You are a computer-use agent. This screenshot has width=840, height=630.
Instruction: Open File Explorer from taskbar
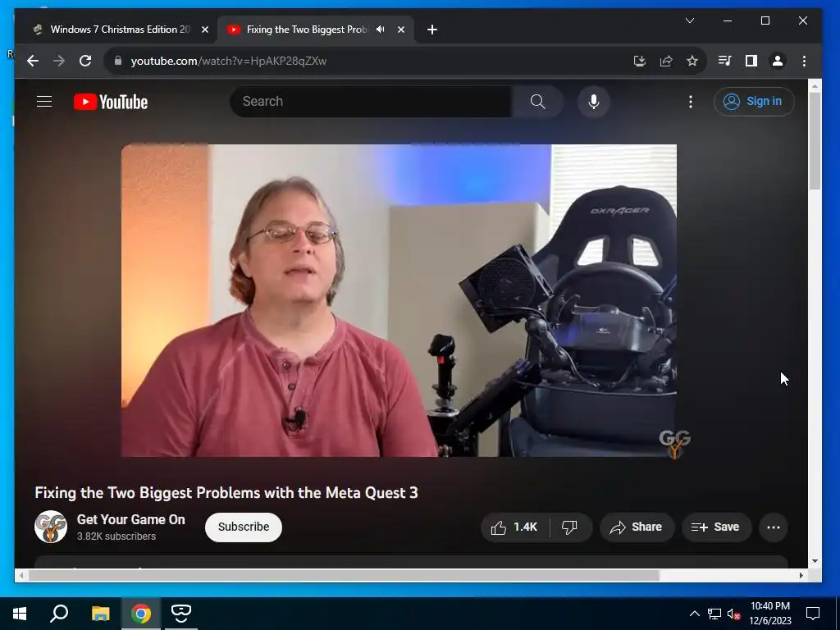(x=100, y=614)
